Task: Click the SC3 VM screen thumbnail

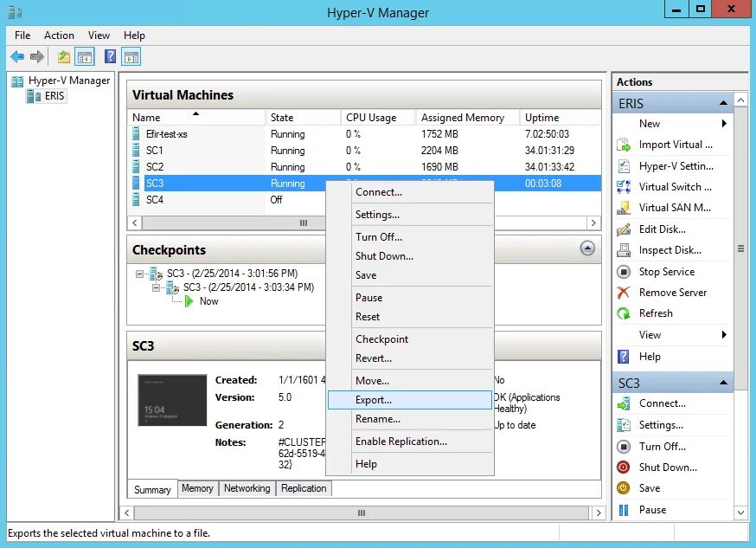Action: click(172, 400)
